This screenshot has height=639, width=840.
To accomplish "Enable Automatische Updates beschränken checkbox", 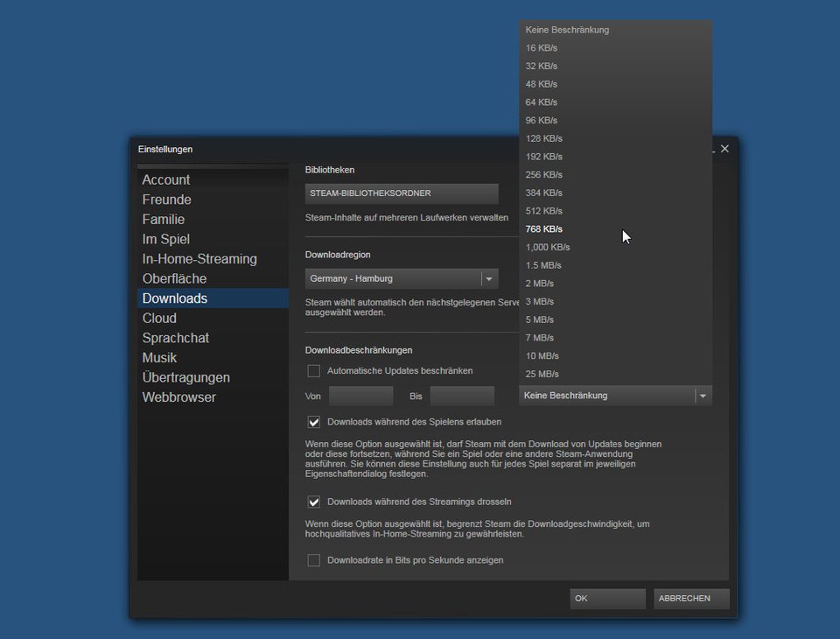I will (314, 371).
